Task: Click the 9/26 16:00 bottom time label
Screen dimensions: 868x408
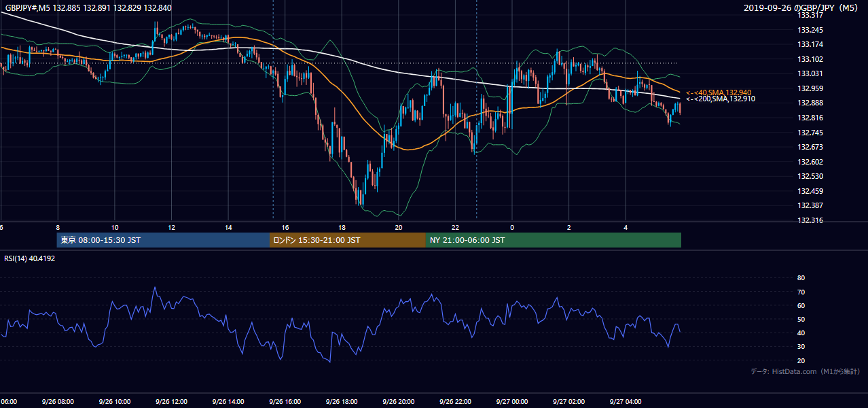Action: [285, 402]
